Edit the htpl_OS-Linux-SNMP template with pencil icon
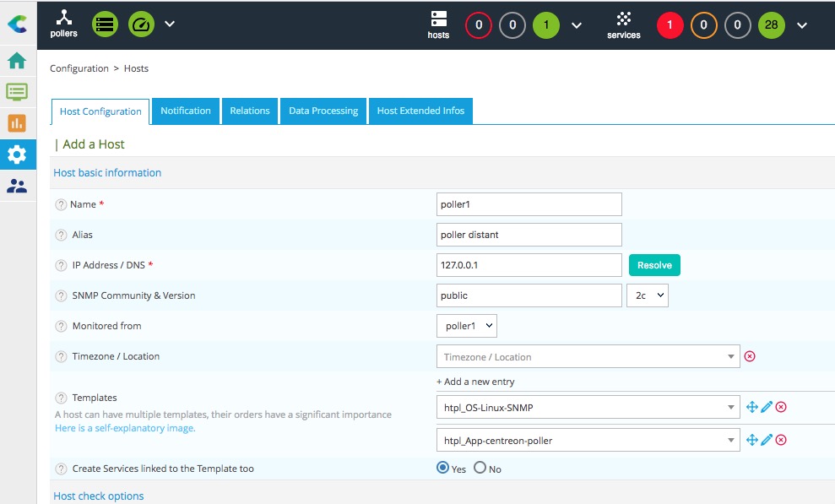The width and height of the screenshot is (835, 504). [x=767, y=408]
